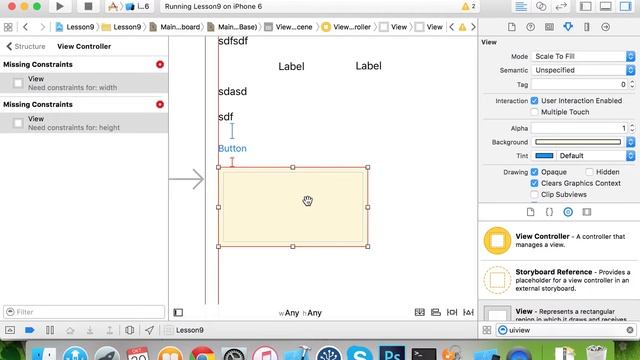This screenshot has width=640, height=360.
Task: Toggle User Interaction Enabled checkbox
Action: coord(534,101)
